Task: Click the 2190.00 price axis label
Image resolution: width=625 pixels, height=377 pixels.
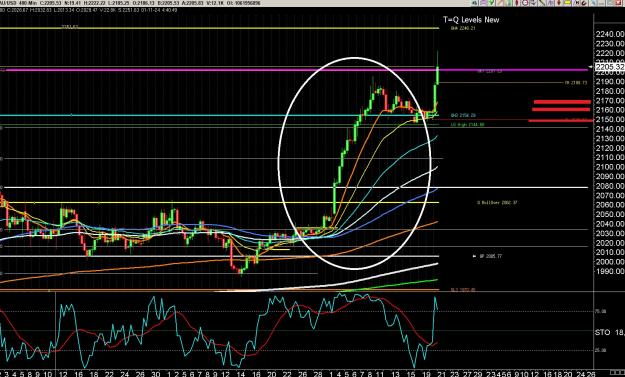Action: pyautogui.click(x=609, y=81)
